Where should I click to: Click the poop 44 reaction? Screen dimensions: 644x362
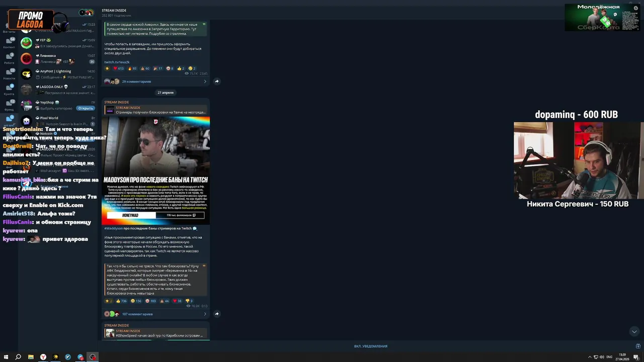pos(165,301)
